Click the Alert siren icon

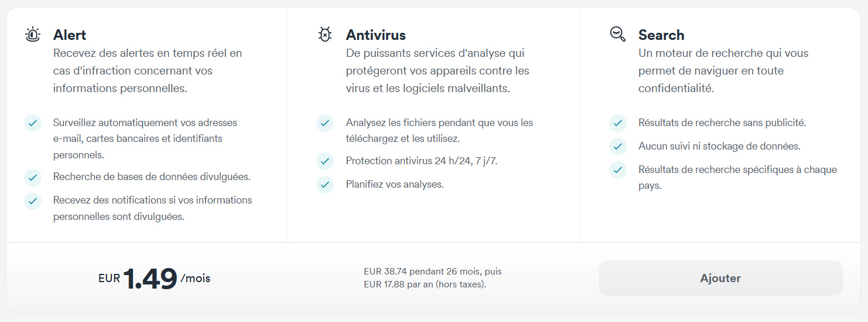(x=33, y=34)
